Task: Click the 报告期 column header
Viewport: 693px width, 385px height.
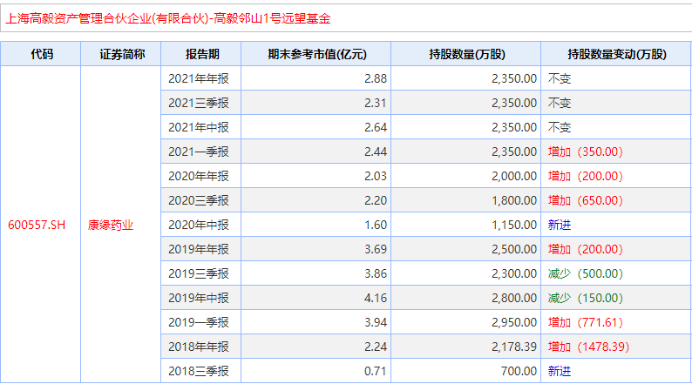Action: click(x=201, y=54)
